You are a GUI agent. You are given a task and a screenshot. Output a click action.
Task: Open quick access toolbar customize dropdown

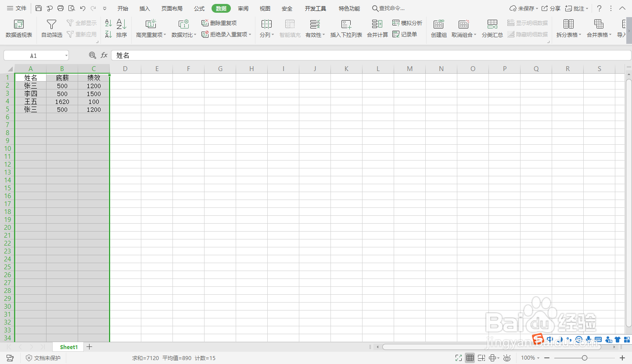104,8
